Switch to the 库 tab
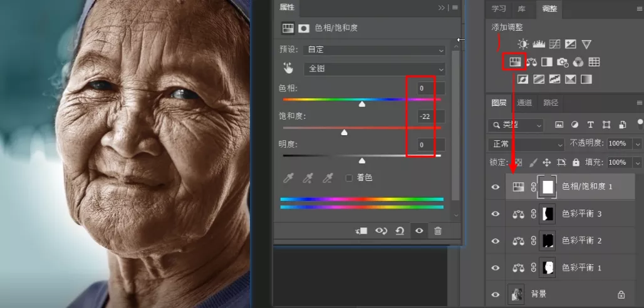Image resolution: width=644 pixels, height=308 pixels. tap(521, 9)
